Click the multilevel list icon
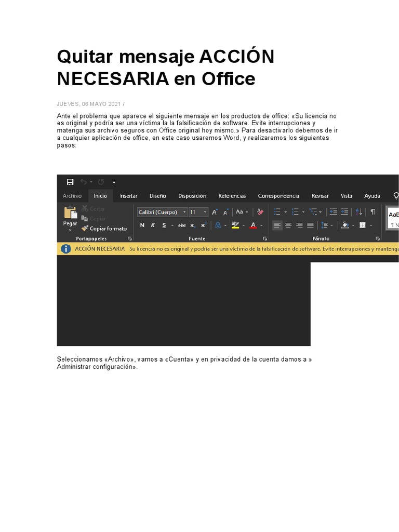Image resolution: width=399 pixels, height=532 pixels. tap(313, 212)
